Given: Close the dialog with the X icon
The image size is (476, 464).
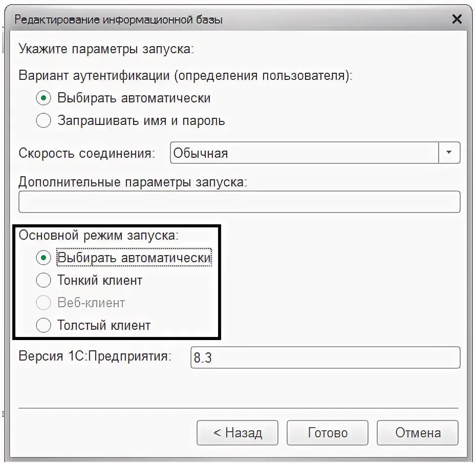Looking at the screenshot, I should click(457, 19).
